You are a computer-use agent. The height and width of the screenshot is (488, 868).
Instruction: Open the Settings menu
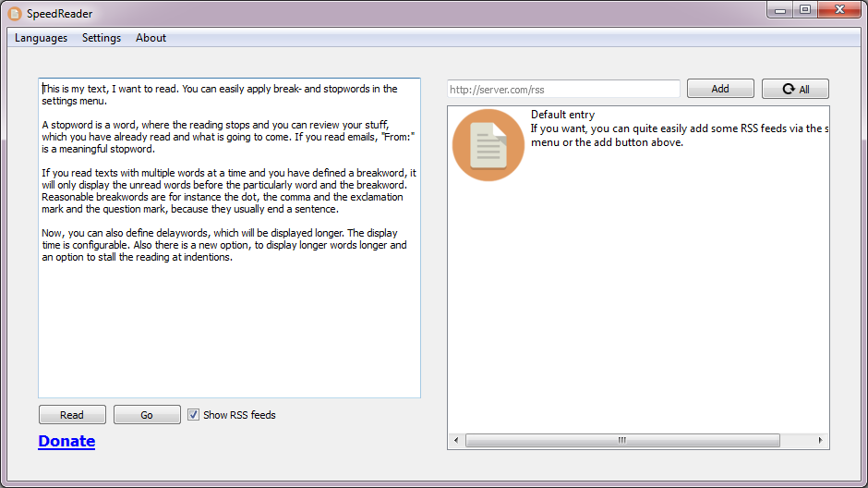point(102,38)
